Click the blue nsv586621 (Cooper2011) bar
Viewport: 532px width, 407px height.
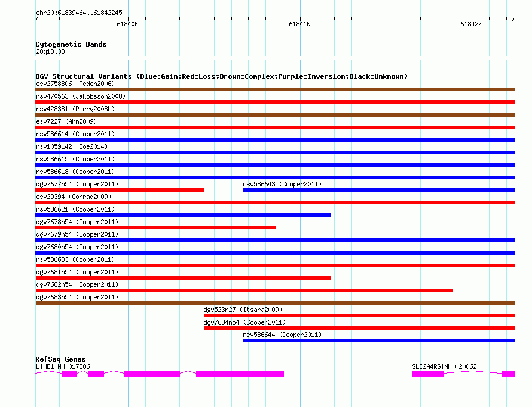coord(184,215)
